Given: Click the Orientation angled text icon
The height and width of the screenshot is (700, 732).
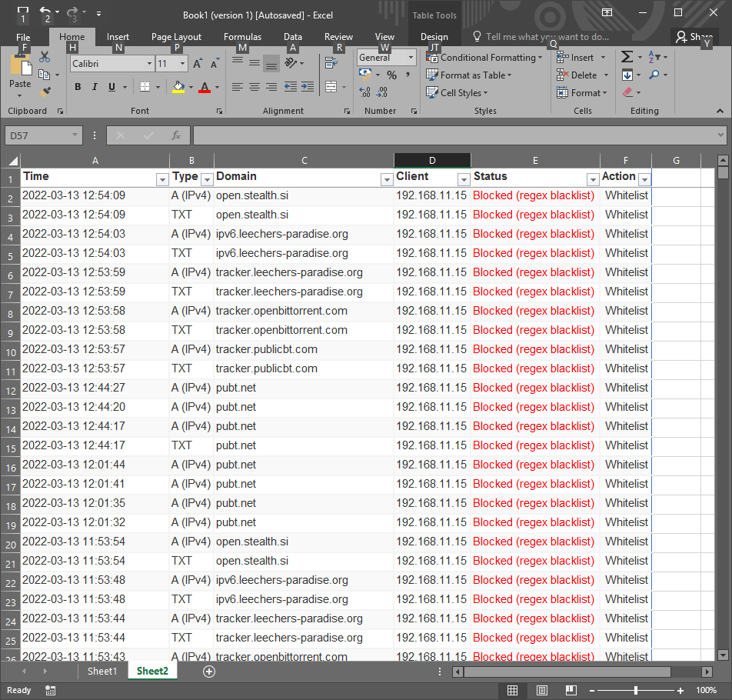Looking at the screenshot, I should click(291, 62).
